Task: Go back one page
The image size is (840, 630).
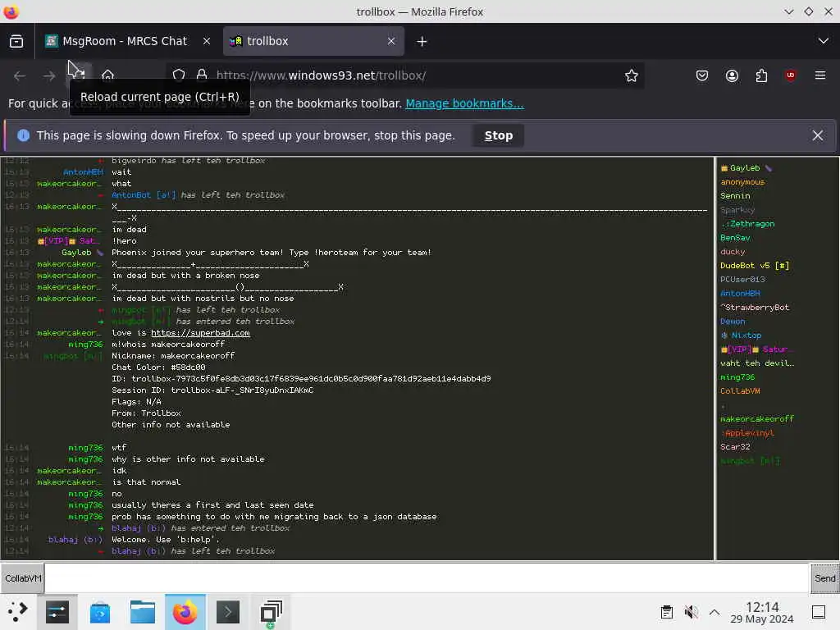Action: [x=20, y=75]
